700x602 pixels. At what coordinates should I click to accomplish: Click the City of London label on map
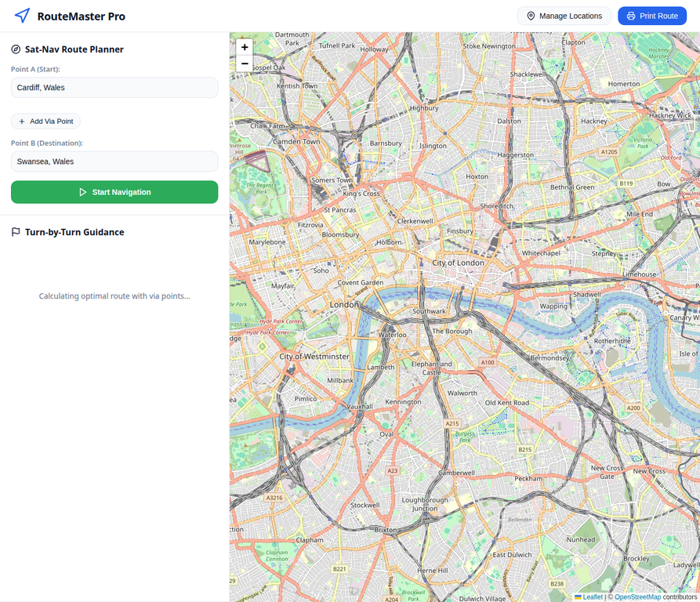pos(458,263)
